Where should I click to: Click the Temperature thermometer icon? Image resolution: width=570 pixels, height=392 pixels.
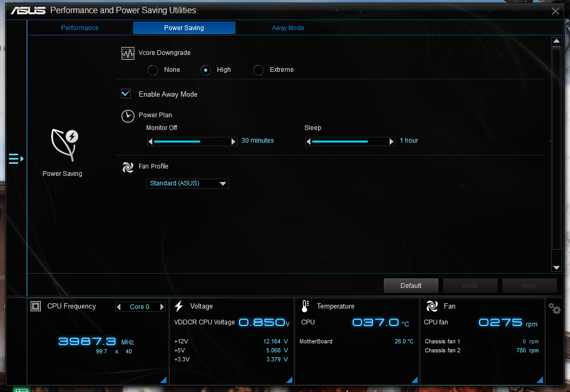pyautogui.click(x=306, y=306)
